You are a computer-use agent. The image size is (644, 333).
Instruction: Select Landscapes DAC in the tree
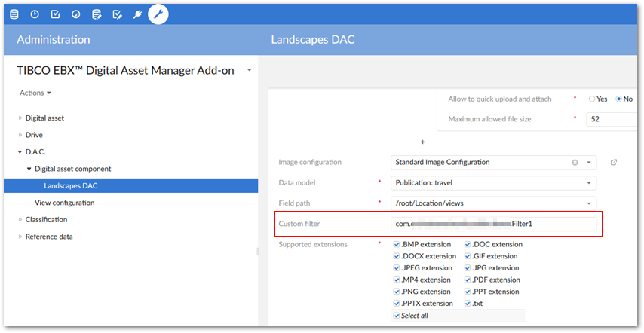coord(130,186)
